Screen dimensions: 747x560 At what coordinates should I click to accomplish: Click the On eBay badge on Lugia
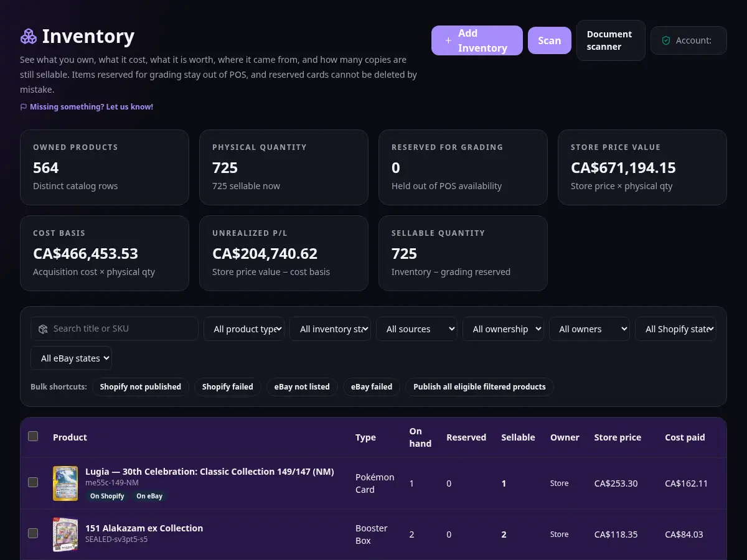click(149, 497)
